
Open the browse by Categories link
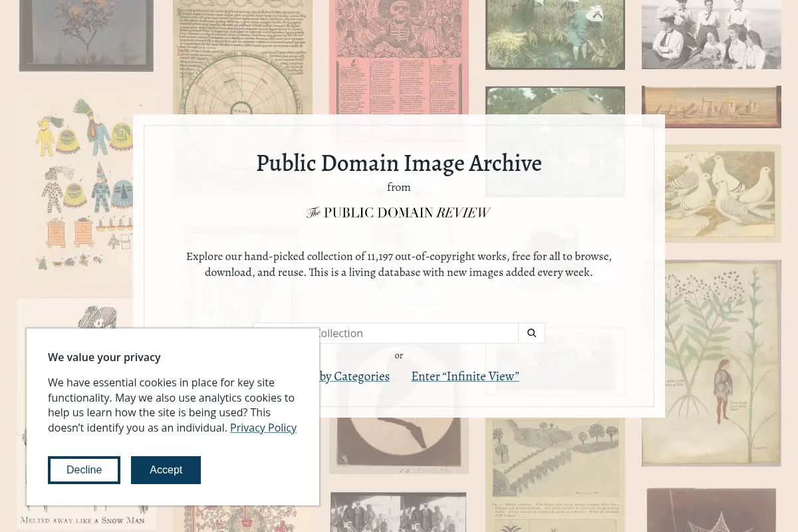point(354,376)
